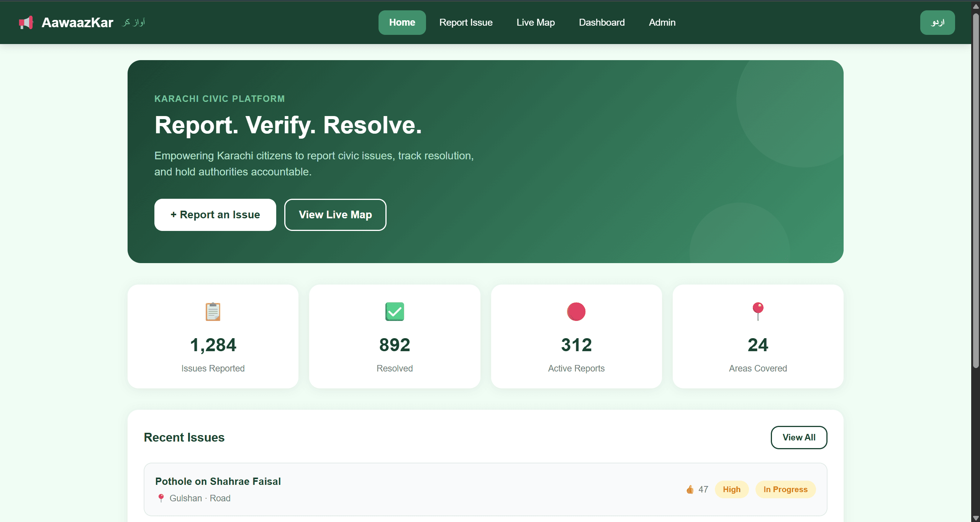Click the location pin beside Gulshan
980x522 pixels.
(161, 498)
